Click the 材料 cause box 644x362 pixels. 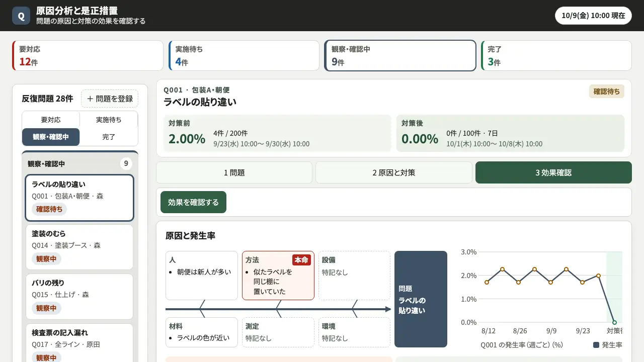point(202,332)
